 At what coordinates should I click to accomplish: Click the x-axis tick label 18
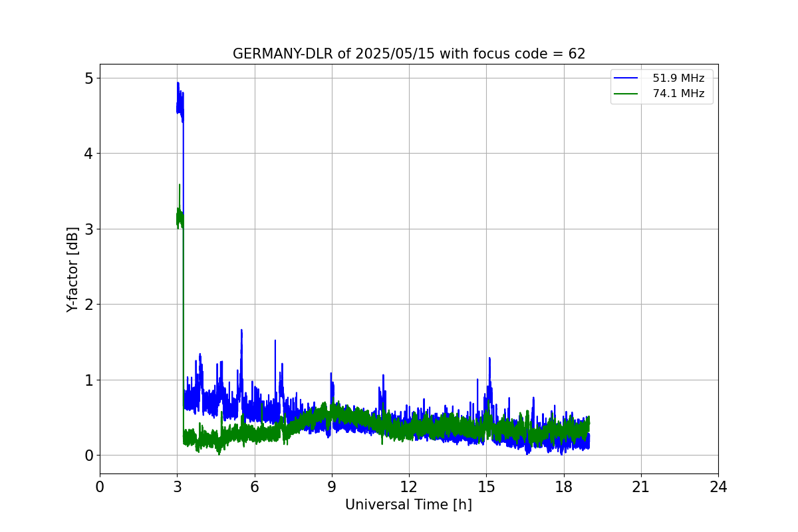tap(564, 487)
